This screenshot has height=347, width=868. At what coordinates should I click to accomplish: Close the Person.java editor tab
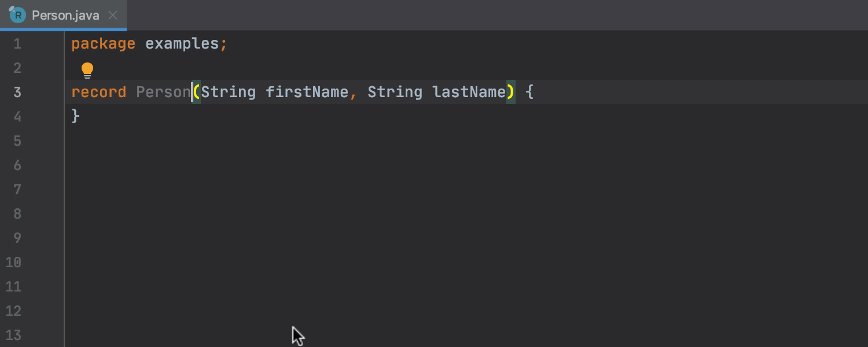(x=113, y=16)
